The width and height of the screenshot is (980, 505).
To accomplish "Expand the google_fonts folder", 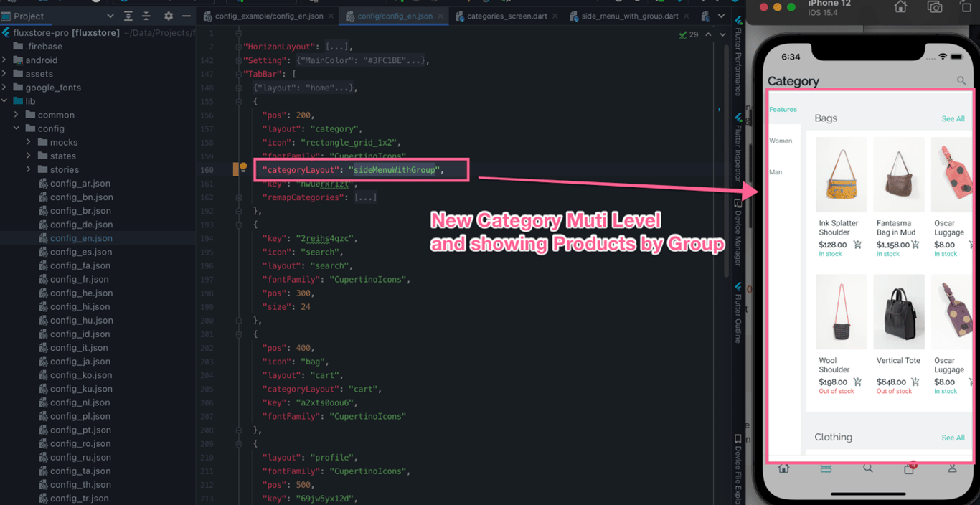I will (5, 88).
